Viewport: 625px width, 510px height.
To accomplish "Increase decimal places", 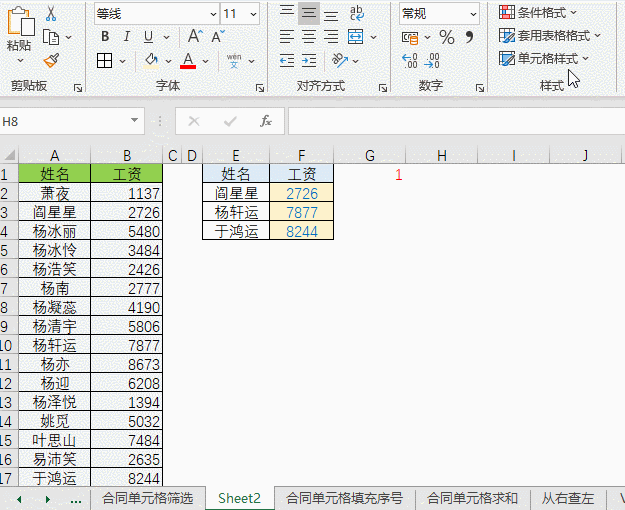I will pos(410,61).
